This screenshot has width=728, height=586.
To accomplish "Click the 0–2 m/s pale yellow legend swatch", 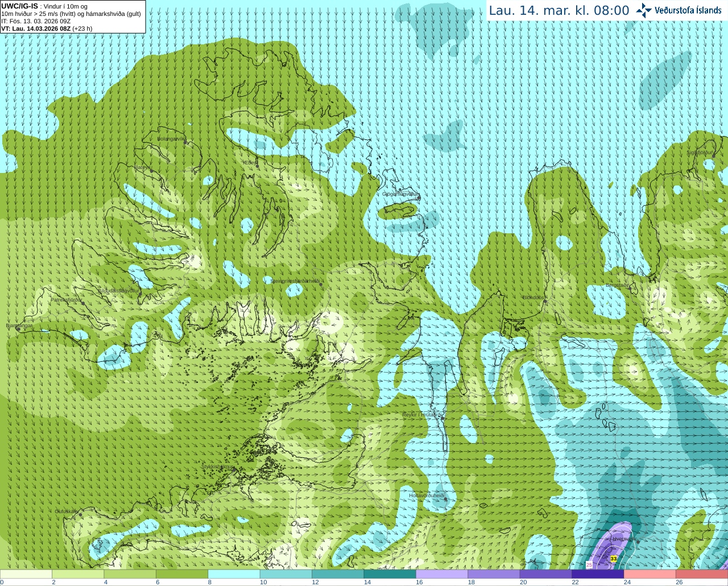I will tap(26, 574).
